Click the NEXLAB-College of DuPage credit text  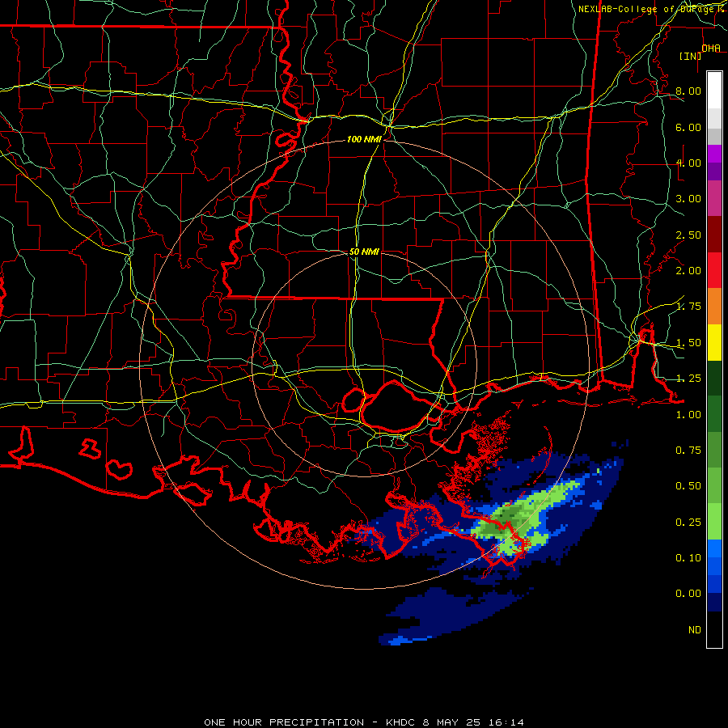point(648,9)
